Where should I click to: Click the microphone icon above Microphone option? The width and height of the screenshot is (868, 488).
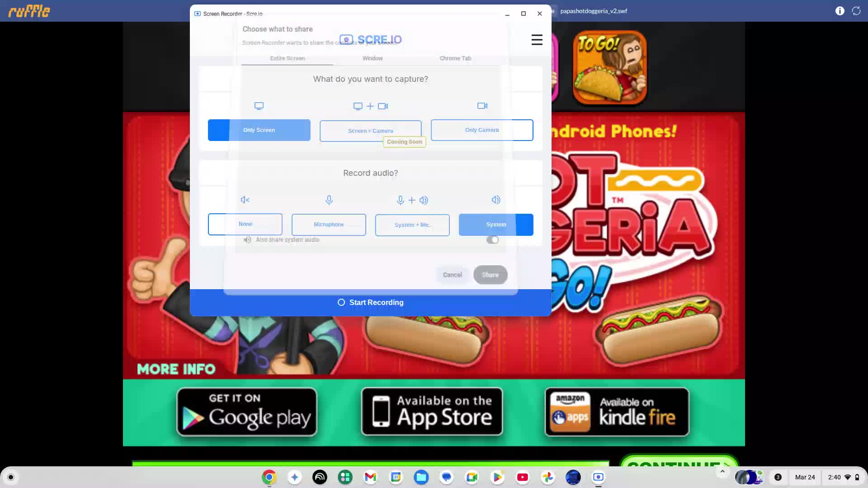click(x=329, y=200)
